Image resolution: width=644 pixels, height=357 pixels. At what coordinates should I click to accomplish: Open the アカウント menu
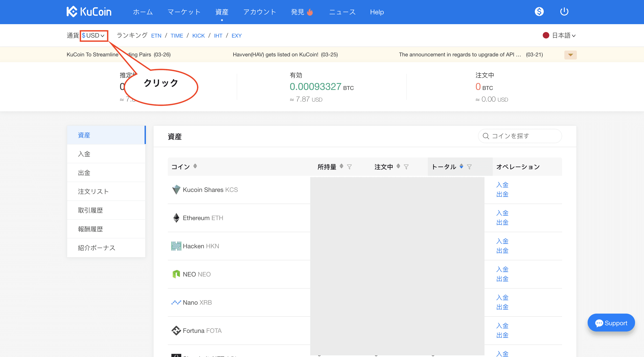(260, 12)
